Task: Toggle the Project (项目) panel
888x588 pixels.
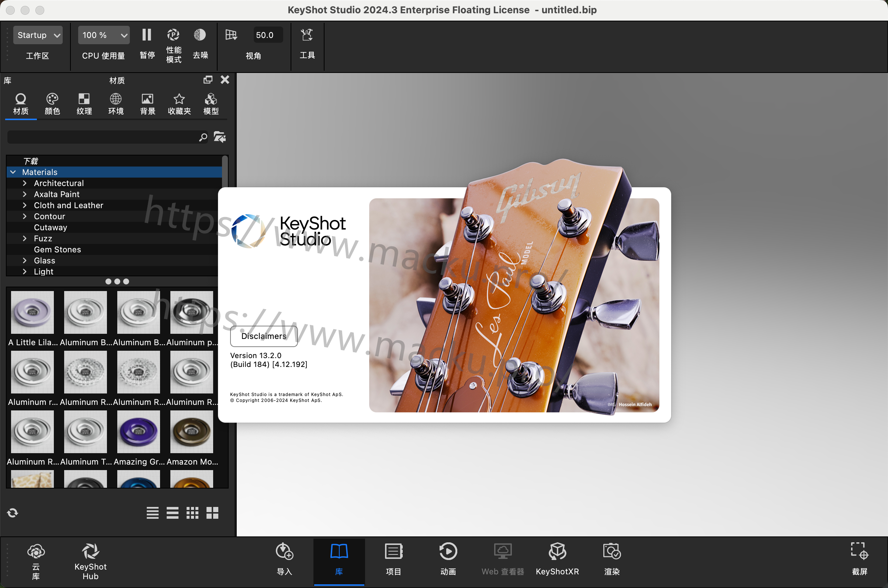Action: point(393,552)
